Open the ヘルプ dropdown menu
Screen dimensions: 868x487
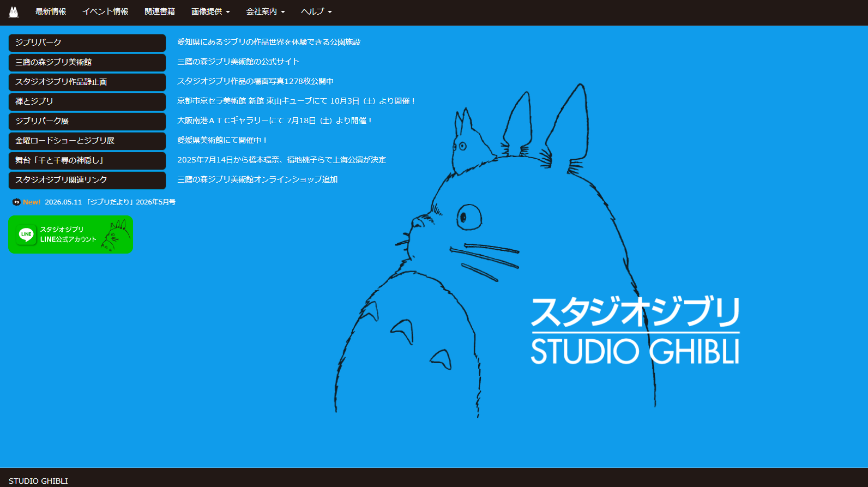click(316, 11)
